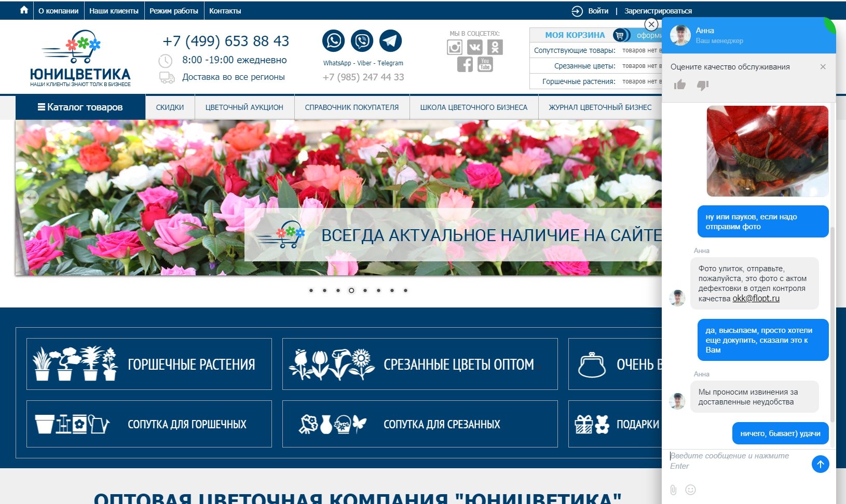Image resolution: width=846 pixels, height=504 pixels.
Task: Open the red flower photo in chat
Action: click(x=767, y=151)
